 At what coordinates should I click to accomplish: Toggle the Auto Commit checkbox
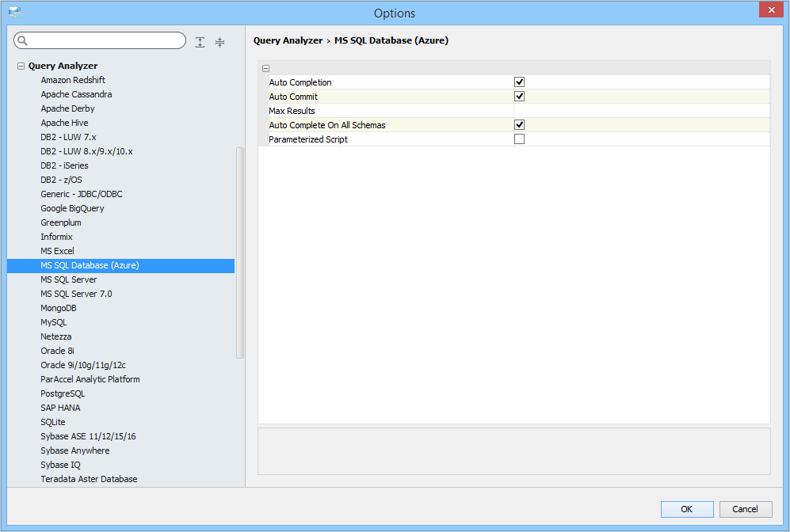click(519, 96)
